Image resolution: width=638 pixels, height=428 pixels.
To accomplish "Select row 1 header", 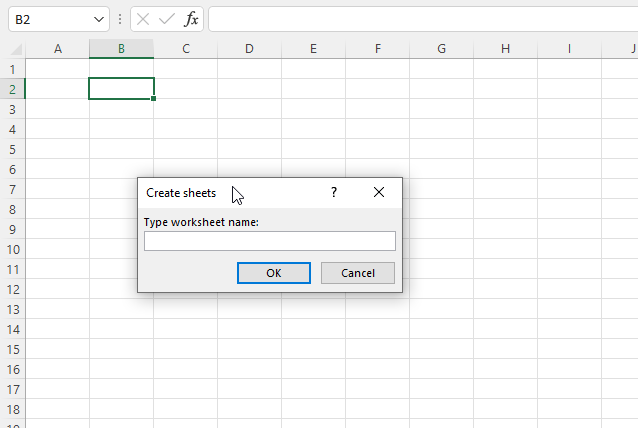I will point(12,69).
